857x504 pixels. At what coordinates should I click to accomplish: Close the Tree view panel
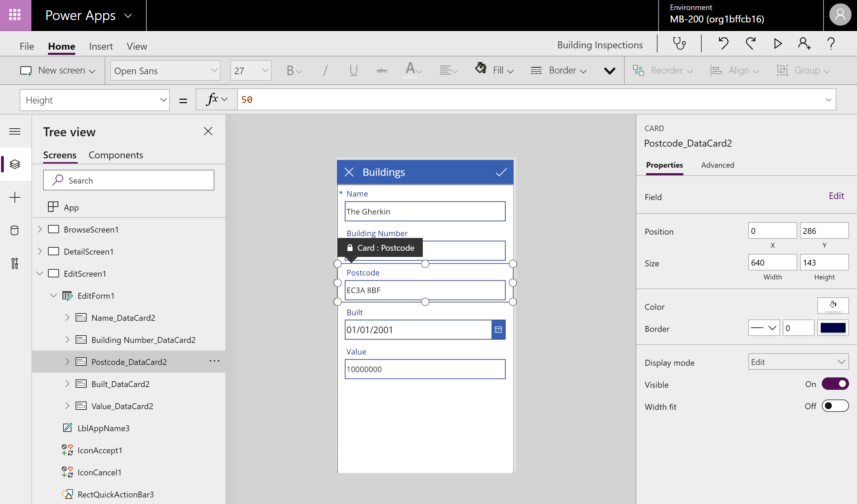(x=208, y=131)
